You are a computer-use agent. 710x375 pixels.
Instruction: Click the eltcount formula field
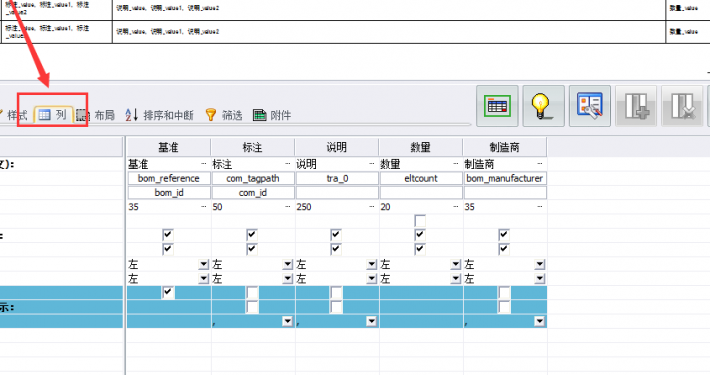tap(421, 178)
